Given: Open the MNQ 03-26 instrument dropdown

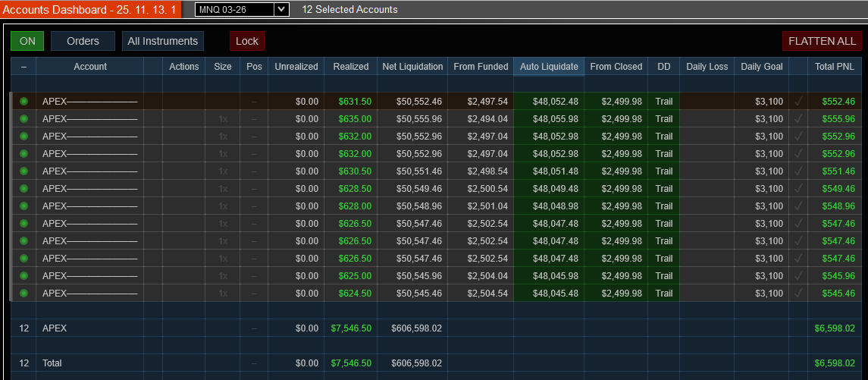Looking at the screenshot, I should (x=242, y=9).
